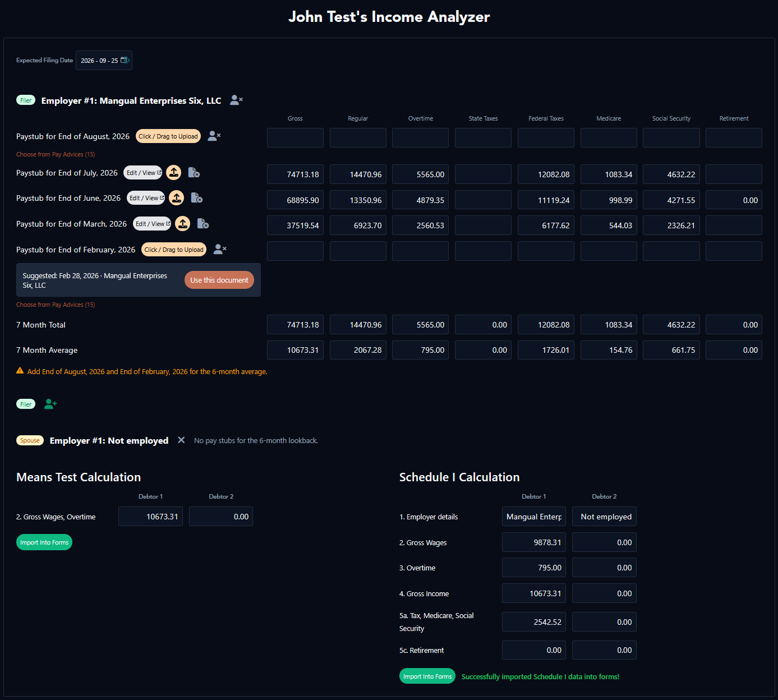The image size is (778, 700).
Task: Click June Regular field 13350.96
Action: (358, 200)
